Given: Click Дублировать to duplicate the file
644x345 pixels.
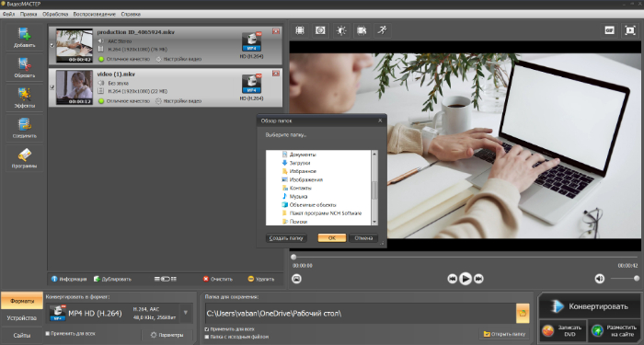Looking at the screenshot, I should coord(112,279).
